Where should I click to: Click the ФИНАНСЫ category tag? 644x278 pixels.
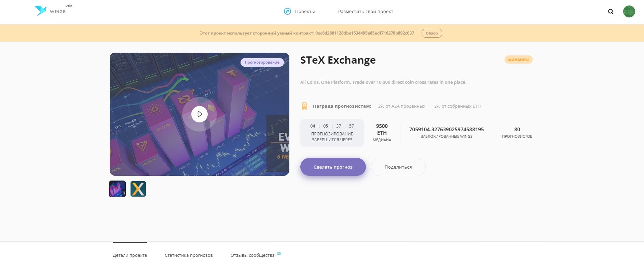518,59
